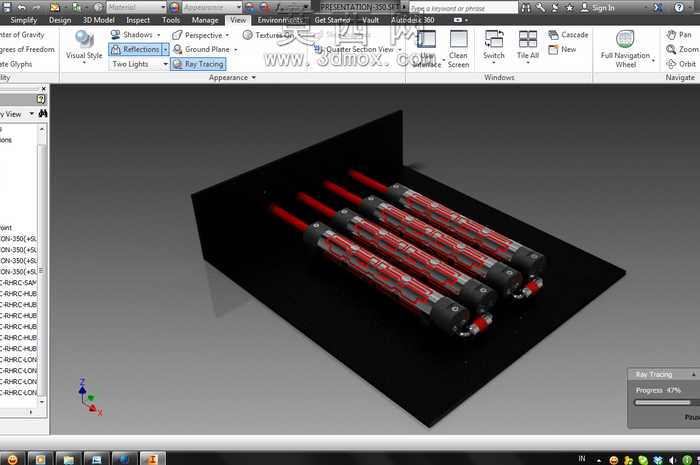Image resolution: width=700 pixels, height=465 pixels.
Task: Click the Quarter Section View icon
Action: 319,49
